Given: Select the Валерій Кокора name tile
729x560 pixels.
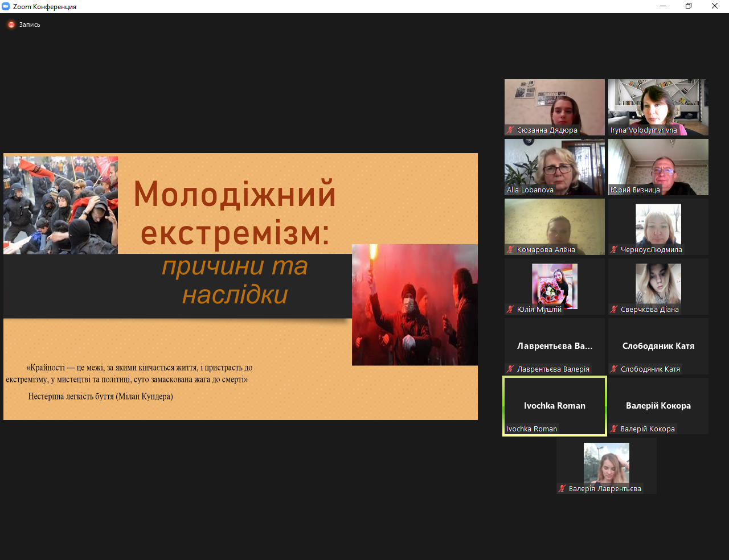Looking at the screenshot, I should (658, 406).
